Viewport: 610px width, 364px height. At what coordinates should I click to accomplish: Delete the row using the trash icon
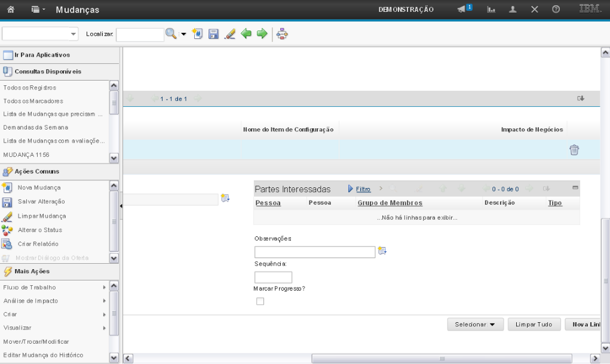(574, 150)
